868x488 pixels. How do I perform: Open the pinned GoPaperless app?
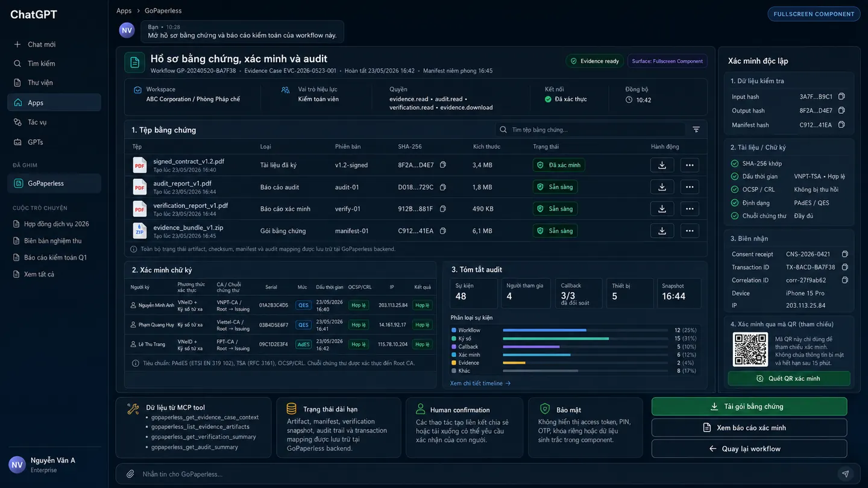(54, 183)
